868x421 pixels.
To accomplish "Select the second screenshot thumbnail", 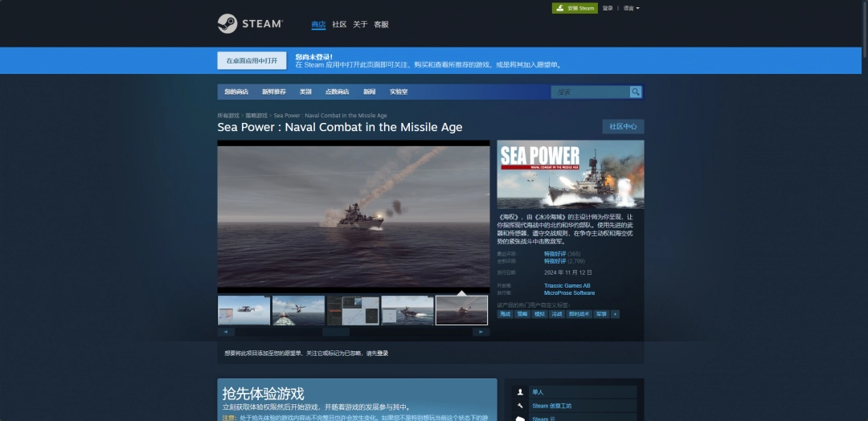I will [x=298, y=310].
